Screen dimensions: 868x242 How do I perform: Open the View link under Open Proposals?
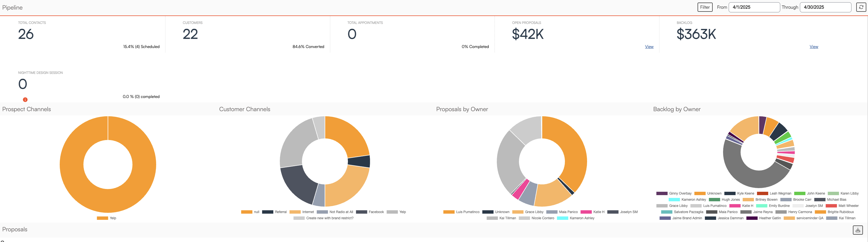coord(649,47)
